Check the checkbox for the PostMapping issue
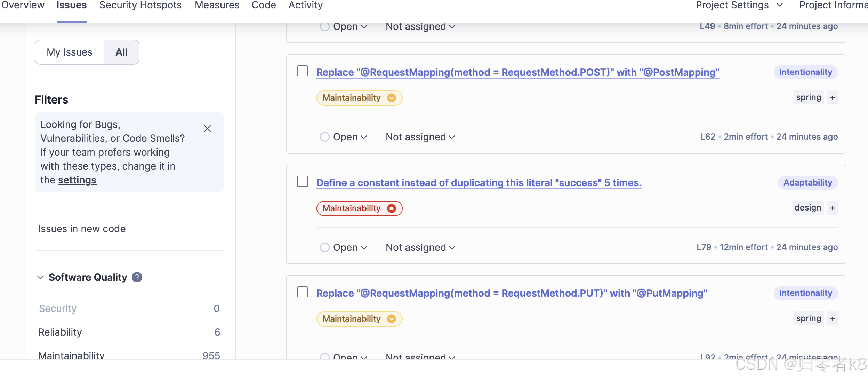This screenshot has height=378, width=868. 302,71
